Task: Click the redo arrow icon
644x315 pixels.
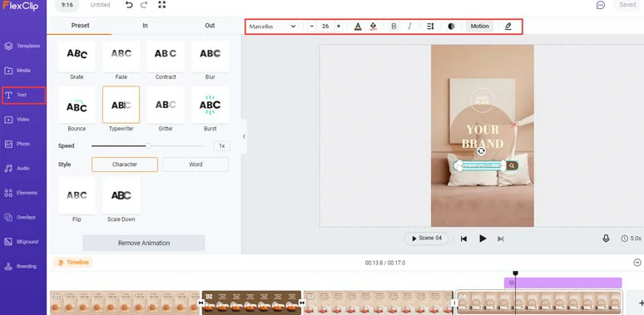Action: pyautogui.click(x=144, y=5)
